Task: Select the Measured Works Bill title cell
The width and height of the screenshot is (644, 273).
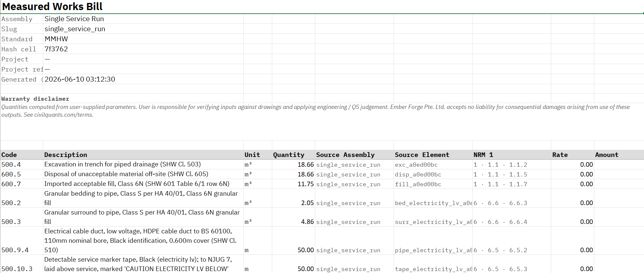Action: coord(52,6)
